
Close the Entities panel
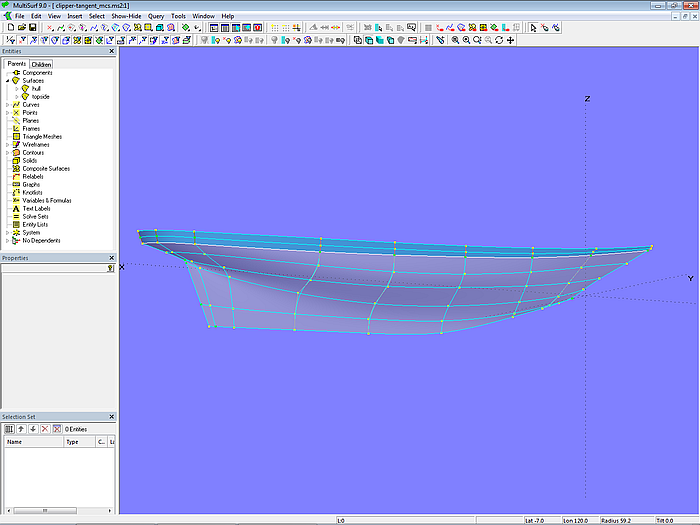[111, 51]
